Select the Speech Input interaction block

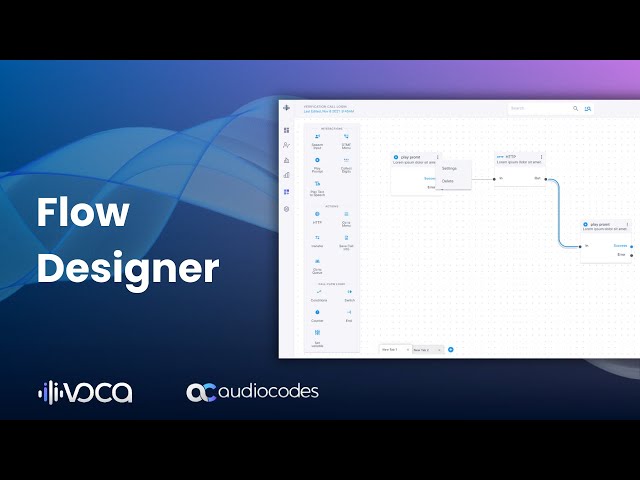point(317,141)
